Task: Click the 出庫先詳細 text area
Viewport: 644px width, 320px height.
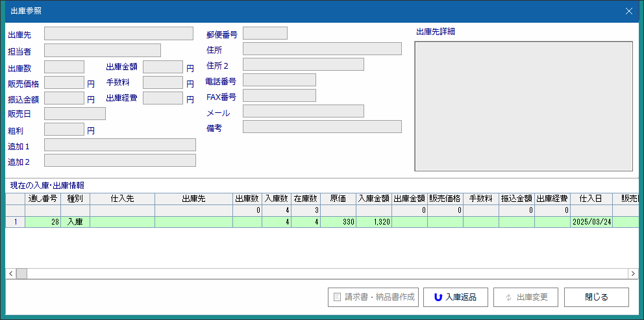Action: (x=523, y=106)
